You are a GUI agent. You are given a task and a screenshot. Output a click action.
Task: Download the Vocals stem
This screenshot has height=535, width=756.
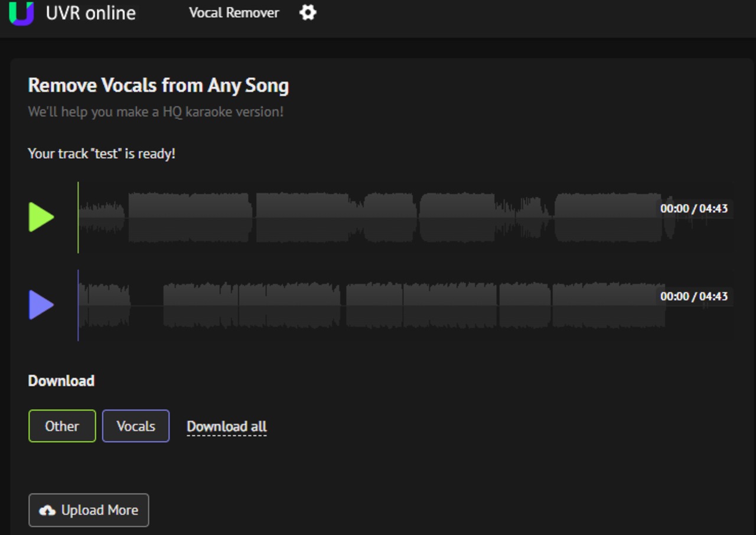136,426
